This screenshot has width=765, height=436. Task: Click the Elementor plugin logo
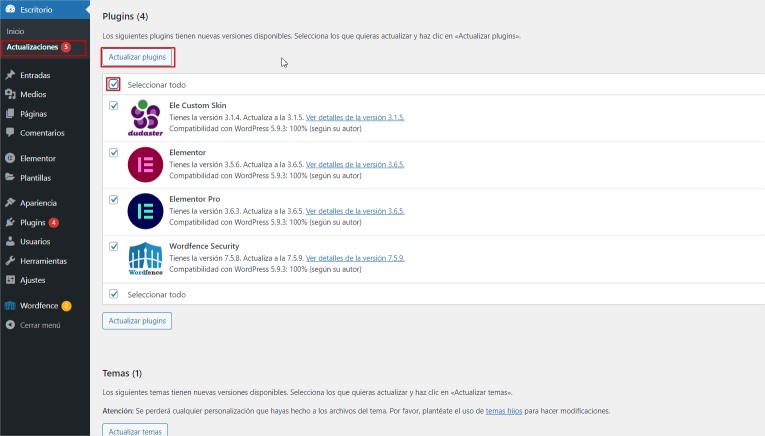[145, 165]
